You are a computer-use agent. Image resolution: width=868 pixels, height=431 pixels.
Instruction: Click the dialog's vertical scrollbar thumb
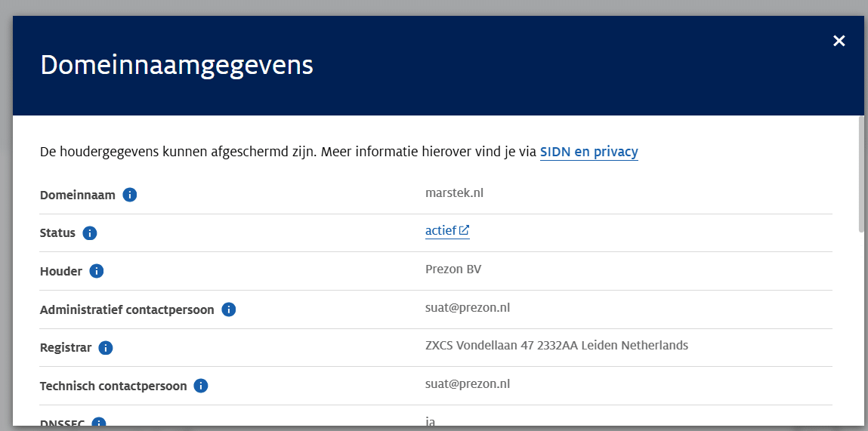click(x=862, y=174)
